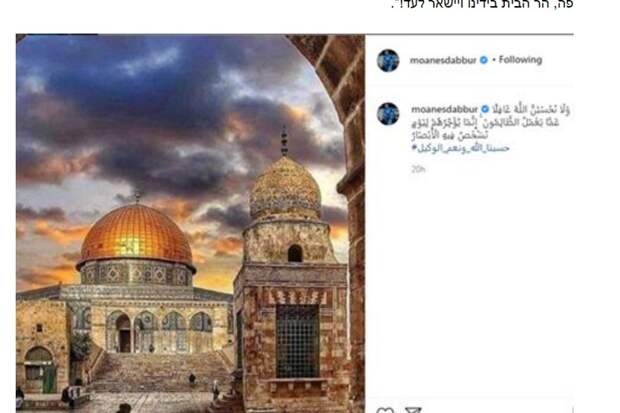Image resolution: width=620 pixels, height=413 pixels.
Task: Click the empty comments area below the caption
Action: tap(469, 285)
